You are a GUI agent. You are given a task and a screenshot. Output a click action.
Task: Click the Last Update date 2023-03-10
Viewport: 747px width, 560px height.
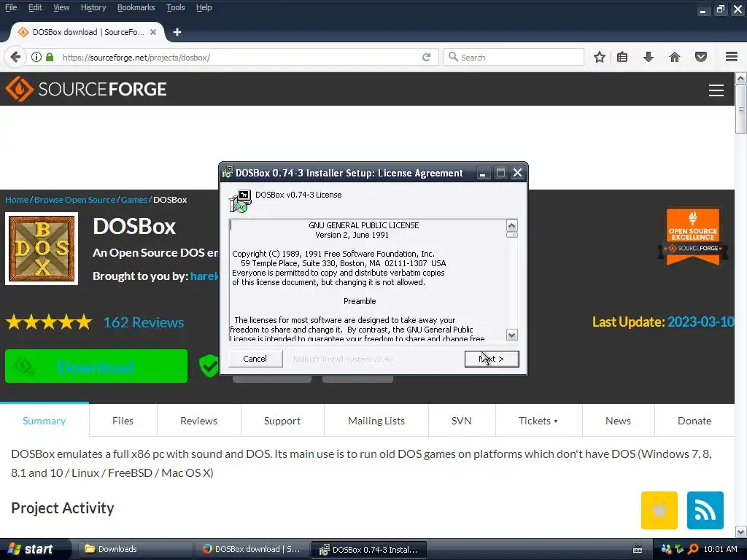pyautogui.click(x=700, y=322)
